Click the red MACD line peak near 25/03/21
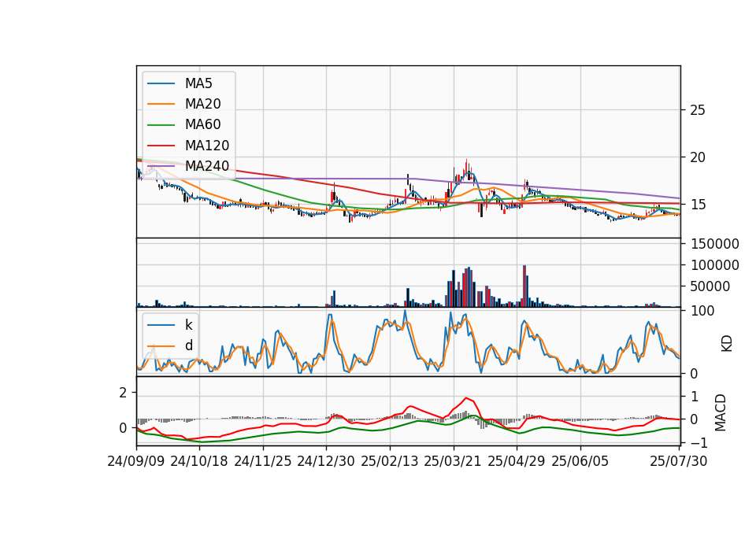This screenshot has height=543, width=756. 465,398
